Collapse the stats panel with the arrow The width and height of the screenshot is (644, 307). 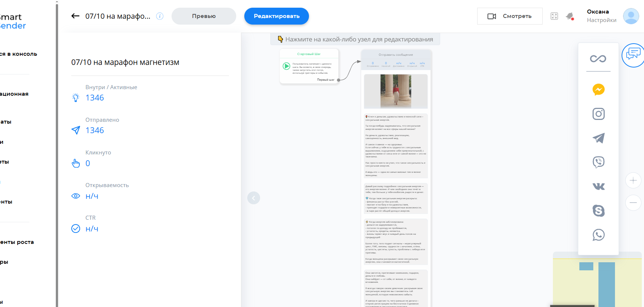pyautogui.click(x=253, y=198)
